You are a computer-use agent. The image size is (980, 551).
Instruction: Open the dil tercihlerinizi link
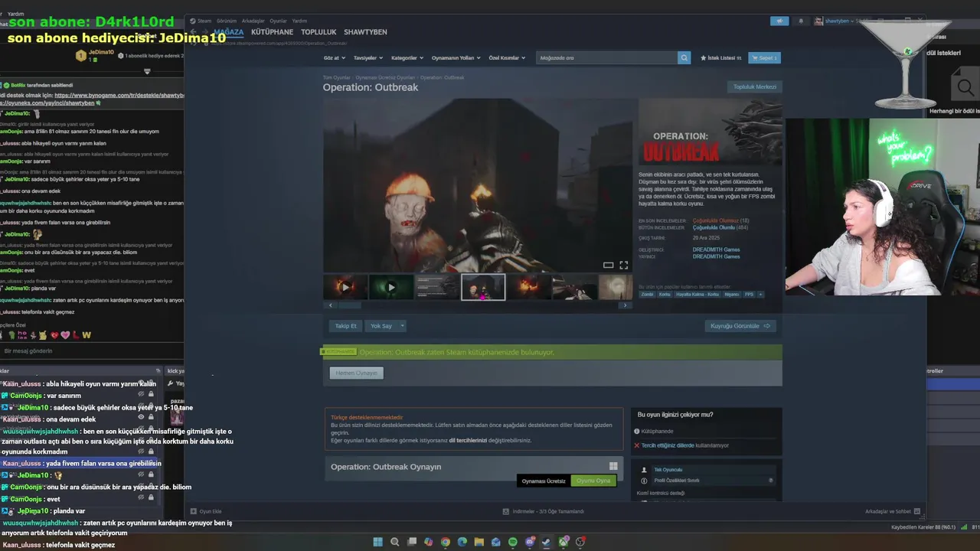pos(468,440)
